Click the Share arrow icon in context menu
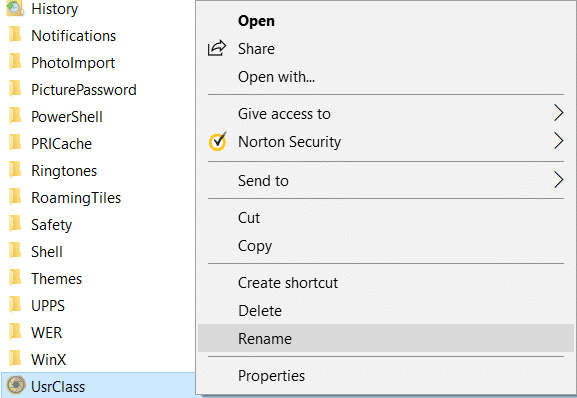The height and width of the screenshot is (398, 577). [x=217, y=48]
